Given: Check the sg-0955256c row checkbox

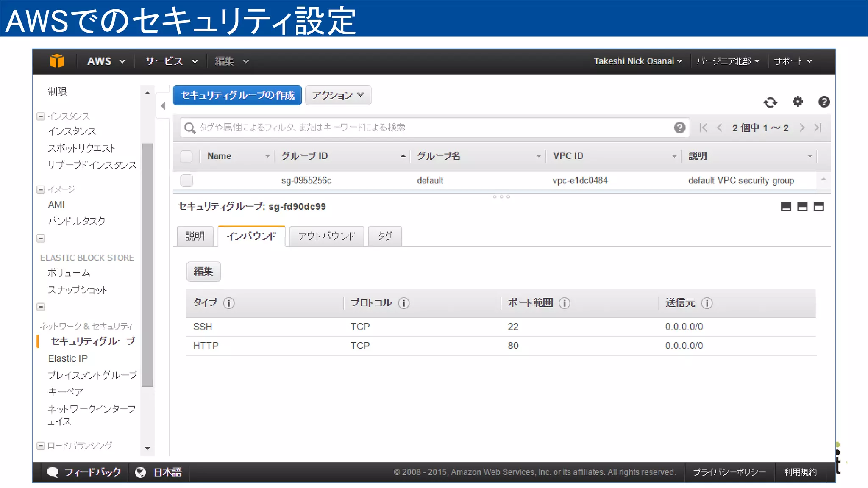Looking at the screenshot, I should click(x=186, y=180).
